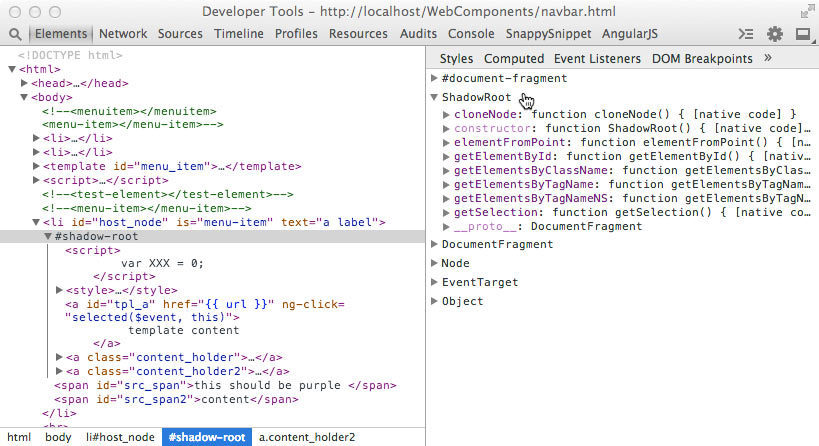Collapse the ShadowRoot properties section
The image size is (819, 446).
click(x=434, y=98)
